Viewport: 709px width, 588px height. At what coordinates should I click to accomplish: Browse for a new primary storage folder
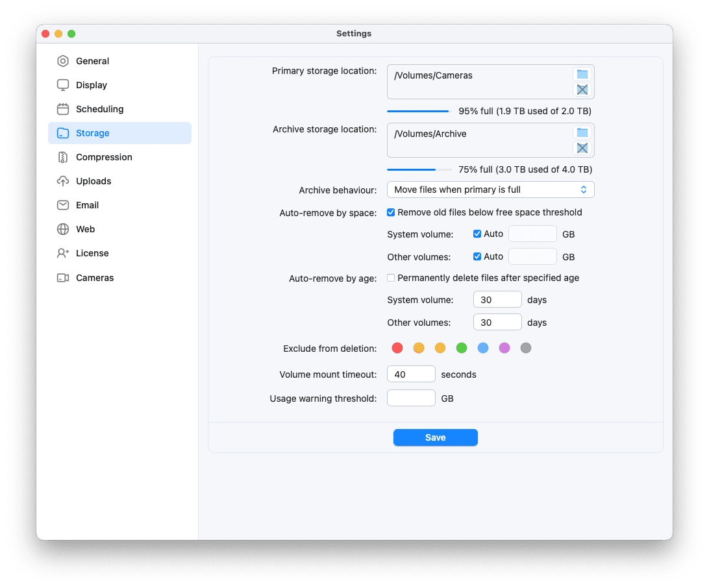pyautogui.click(x=582, y=74)
